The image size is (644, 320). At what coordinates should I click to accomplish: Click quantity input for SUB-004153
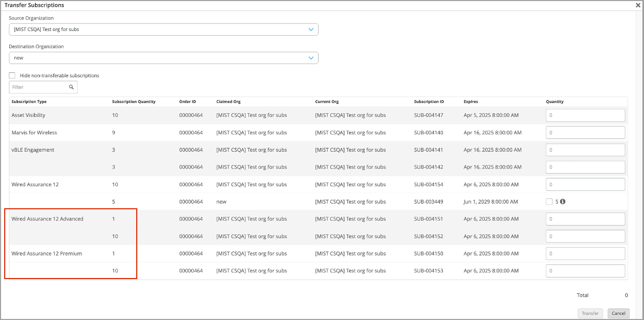[x=585, y=271]
